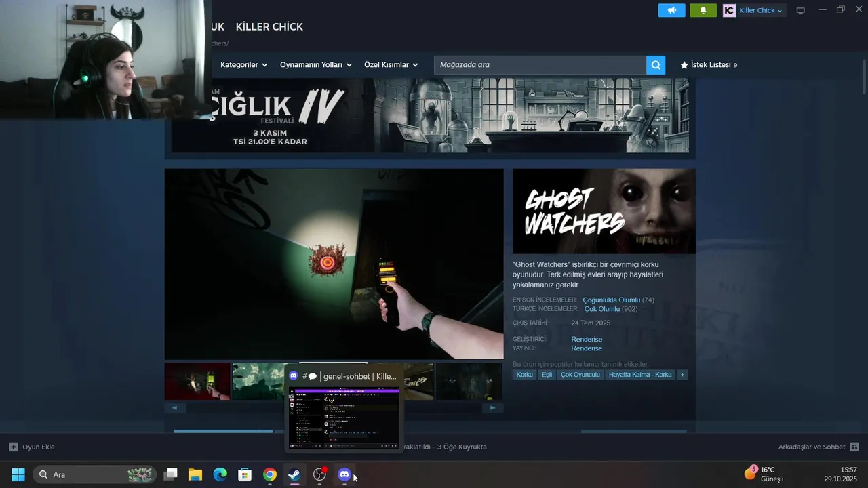Click the Ara taskbar search box
Screen dimensions: 868x488
[94, 474]
